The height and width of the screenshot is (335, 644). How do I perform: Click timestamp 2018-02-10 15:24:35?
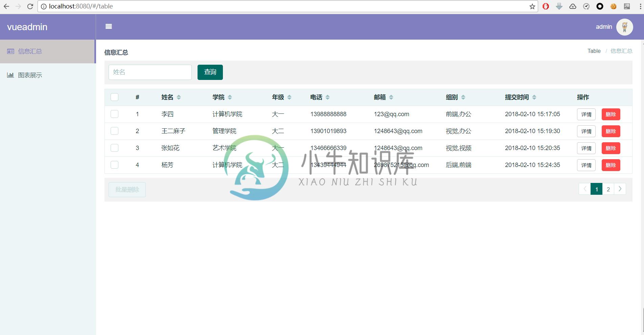click(x=532, y=165)
